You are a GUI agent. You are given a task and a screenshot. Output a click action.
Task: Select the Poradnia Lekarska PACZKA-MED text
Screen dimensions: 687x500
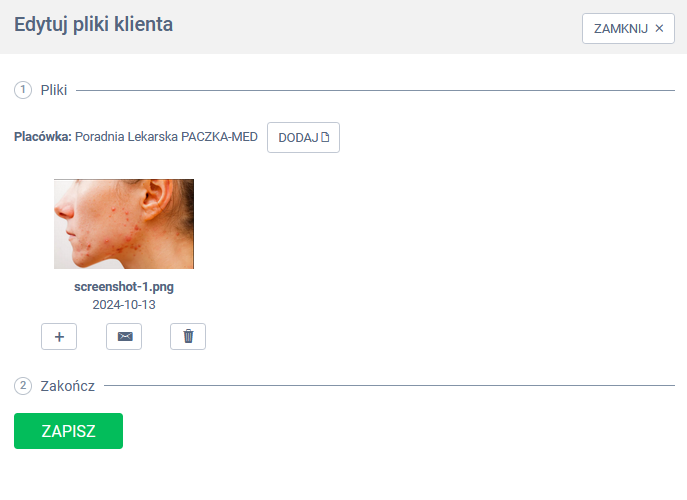point(166,137)
